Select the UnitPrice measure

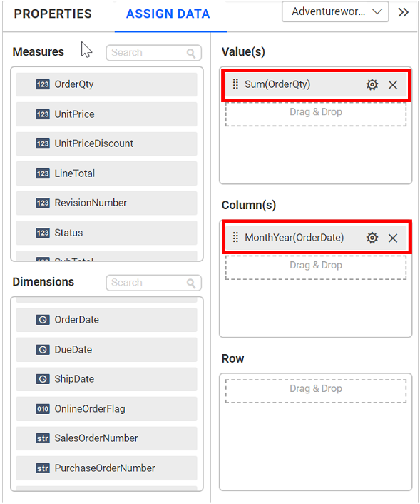click(x=106, y=114)
